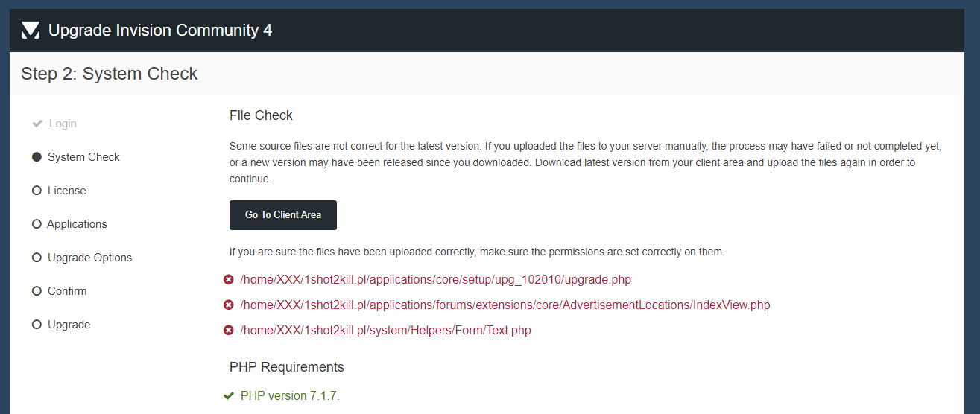The width and height of the screenshot is (980, 414).
Task: Open the System Check step label
Action: [x=83, y=157]
